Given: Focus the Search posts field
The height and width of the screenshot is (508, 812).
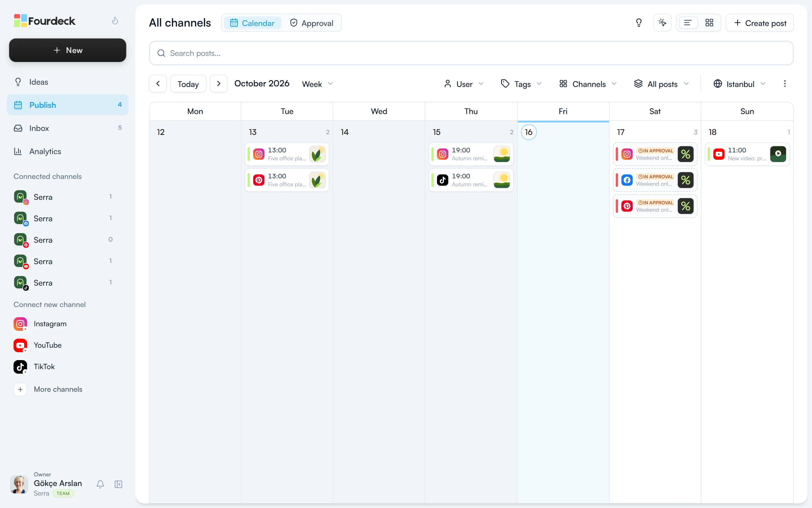Looking at the screenshot, I should click(471, 53).
